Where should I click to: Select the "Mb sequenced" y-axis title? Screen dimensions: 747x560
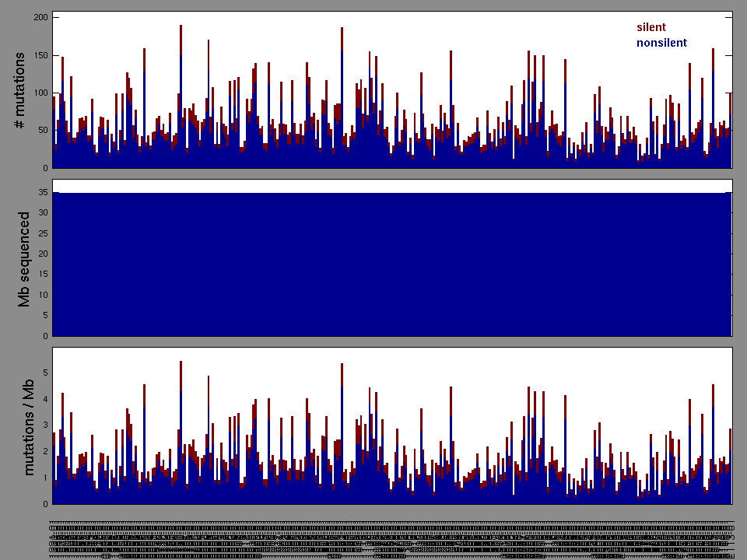24,258
